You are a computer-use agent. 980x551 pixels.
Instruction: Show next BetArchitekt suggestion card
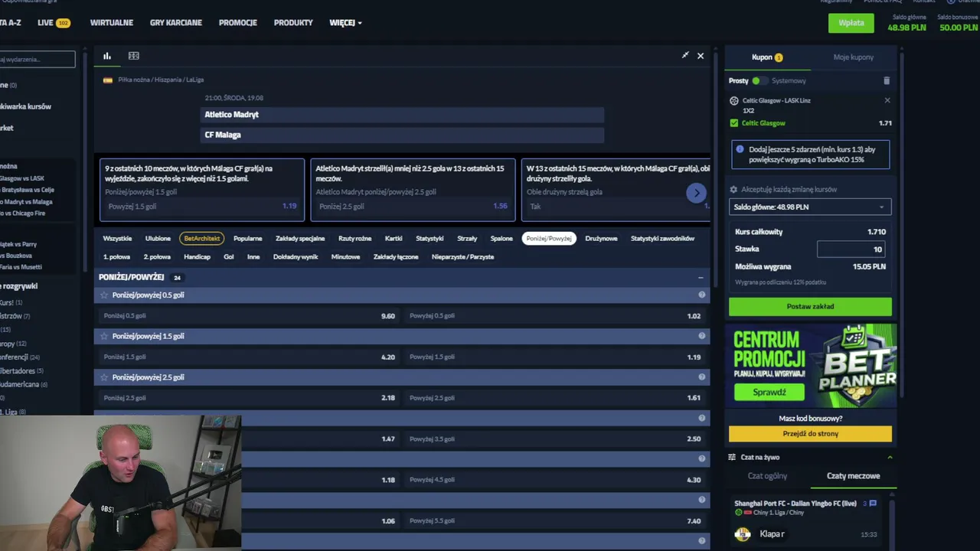696,193
